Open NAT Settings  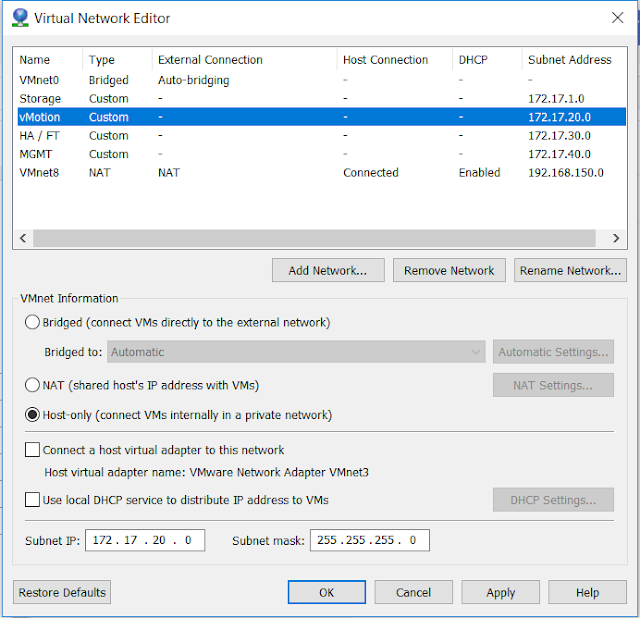pos(553,385)
